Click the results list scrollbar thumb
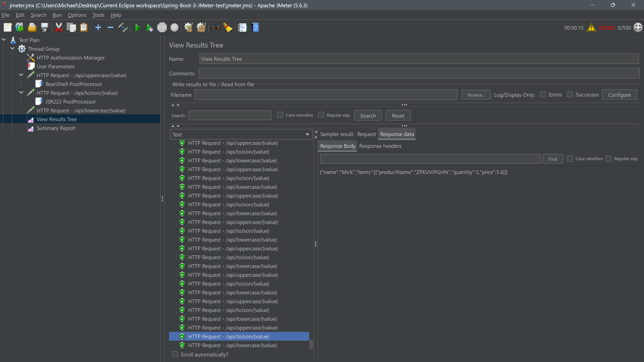 [311, 344]
